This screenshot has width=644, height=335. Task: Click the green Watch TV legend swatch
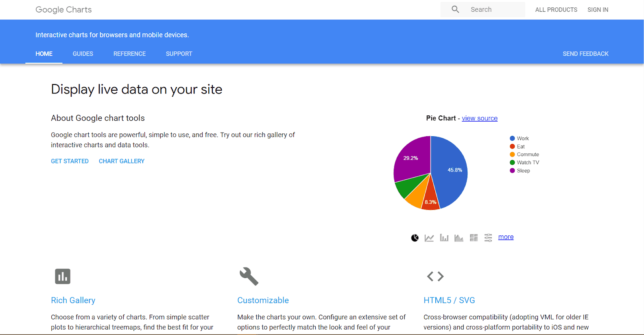pos(512,162)
